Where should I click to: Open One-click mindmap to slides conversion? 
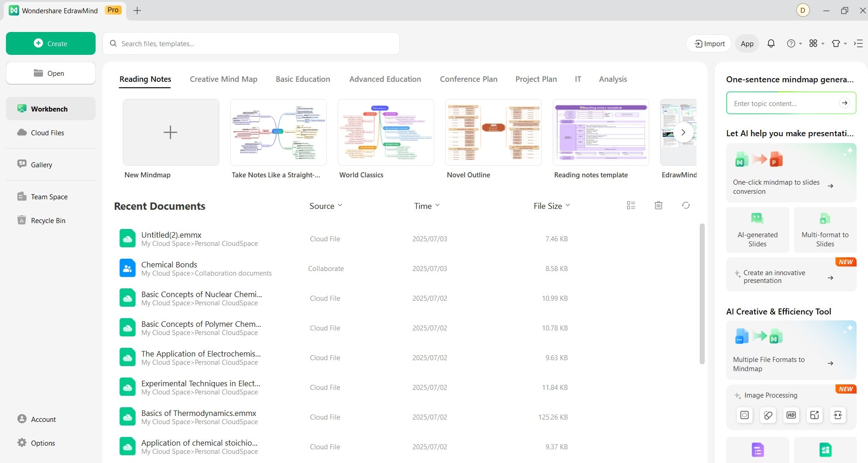coord(791,173)
